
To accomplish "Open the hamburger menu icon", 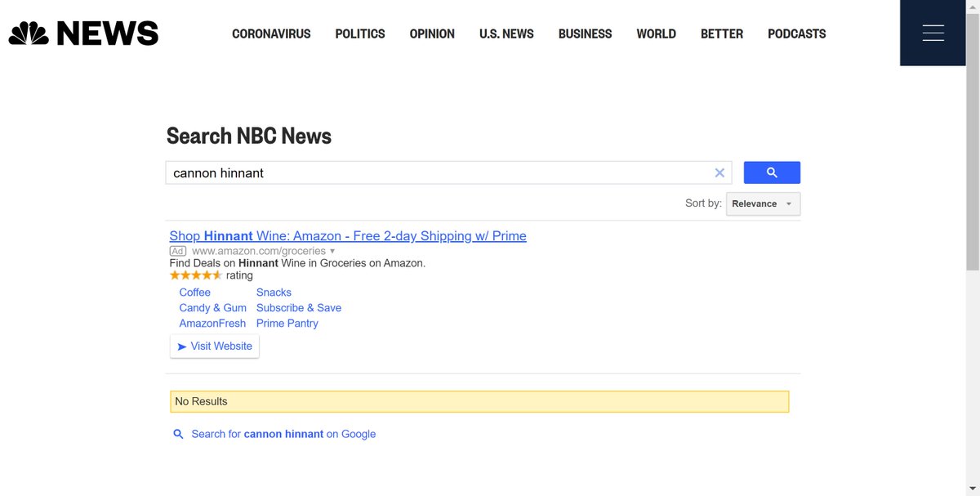I will pyautogui.click(x=933, y=33).
